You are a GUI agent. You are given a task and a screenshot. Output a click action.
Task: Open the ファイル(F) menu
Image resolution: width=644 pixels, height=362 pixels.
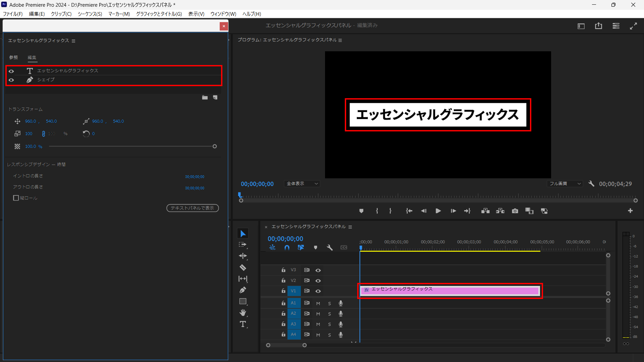click(13, 14)
